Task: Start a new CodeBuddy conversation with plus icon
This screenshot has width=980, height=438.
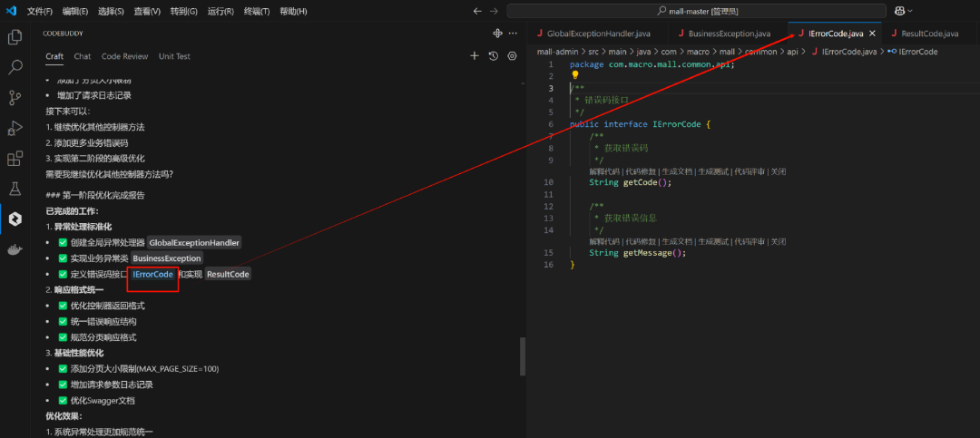Action: (x=474, y=56)
